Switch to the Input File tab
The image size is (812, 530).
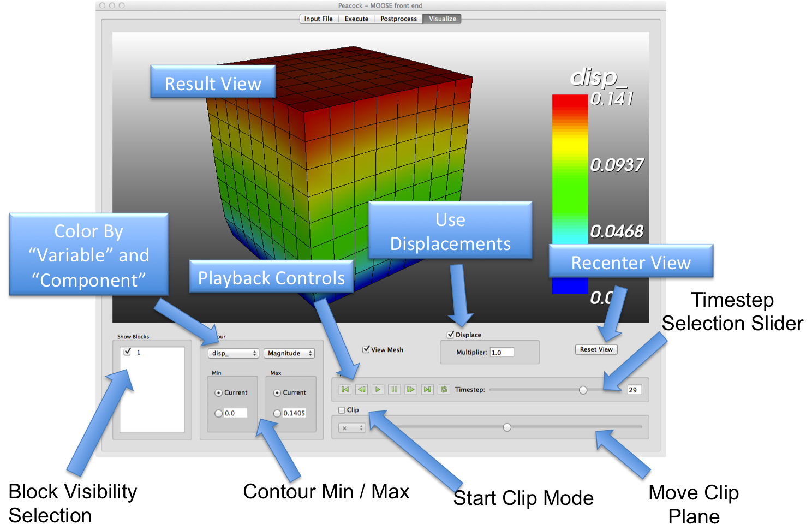[318, 19]
